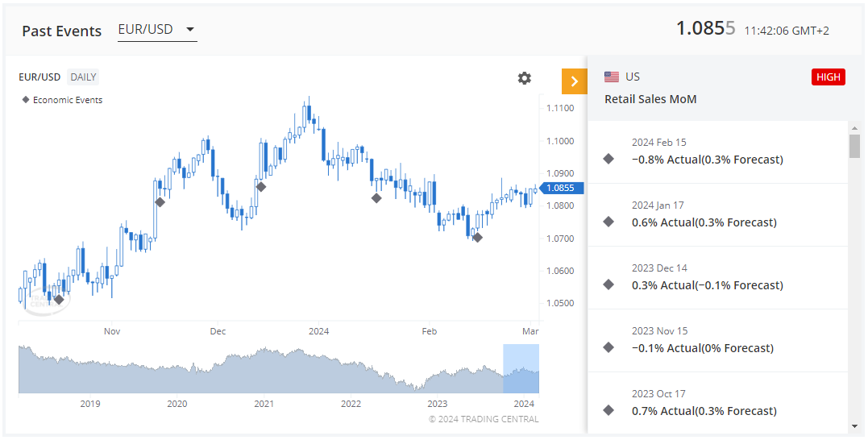Viewport: 868px width, 440px height.
Task: Click diamond icon beside 2024 Feb 15 entry
Action: pyautogui.click(x=608, y=160)
